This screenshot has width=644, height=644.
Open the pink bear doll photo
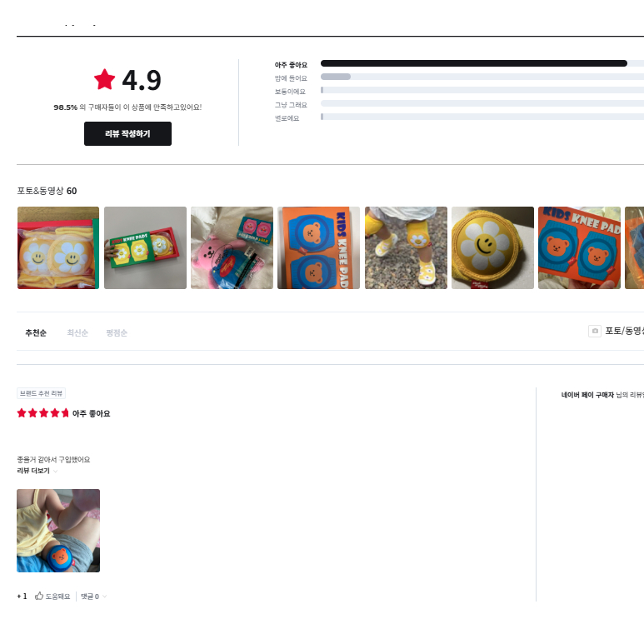[x=232, y=247]
